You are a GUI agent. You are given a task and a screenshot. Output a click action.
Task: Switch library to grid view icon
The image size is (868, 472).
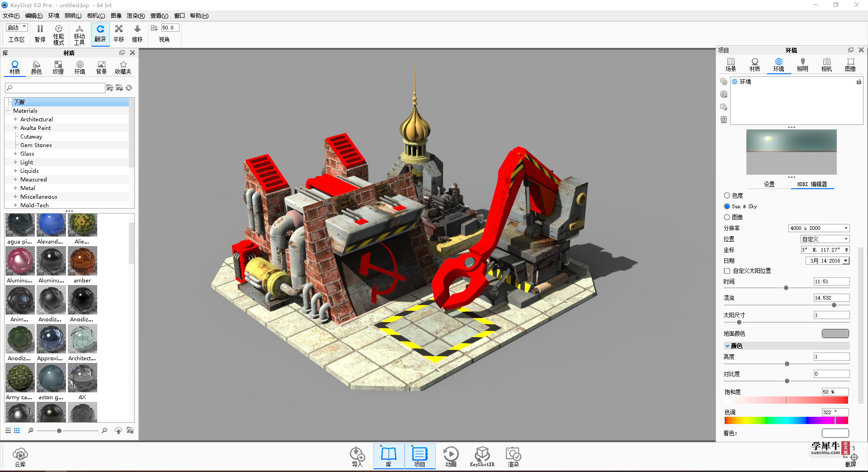17,430
